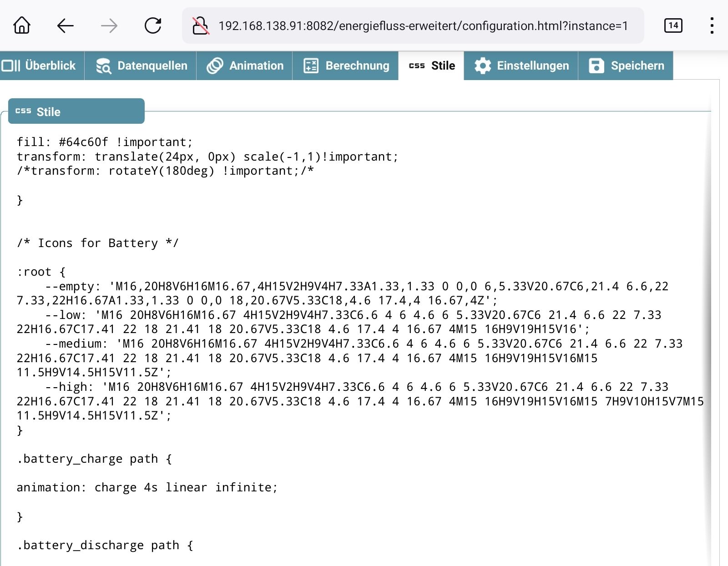
Task: Navigate back in browser
Action: (x=66, y=25)
